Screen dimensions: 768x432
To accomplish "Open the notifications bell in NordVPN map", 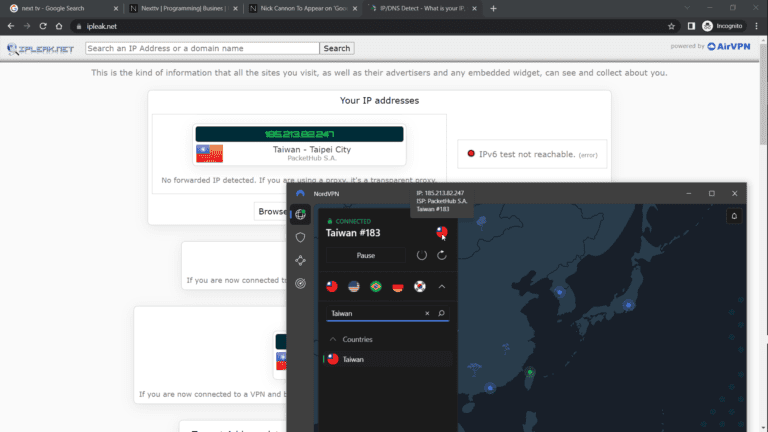I will [x=734, y=216].
